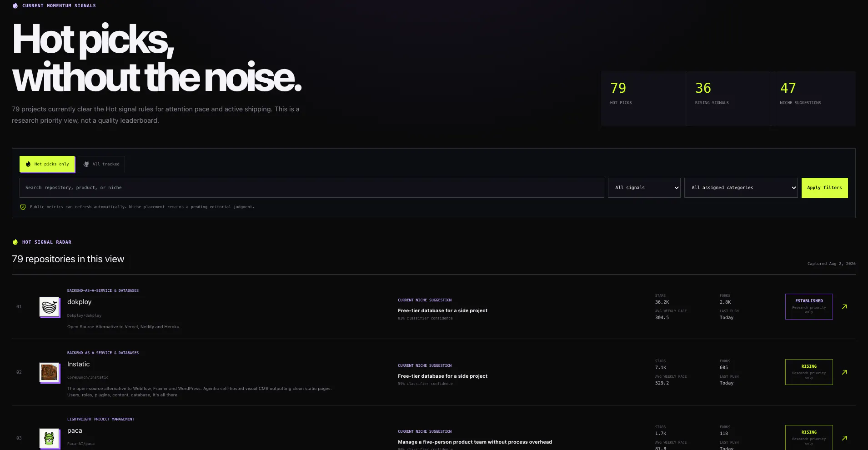868x450 pixels.
Task: Click the 79 Hot Picks stat card
Action: (x=643, y=98)
